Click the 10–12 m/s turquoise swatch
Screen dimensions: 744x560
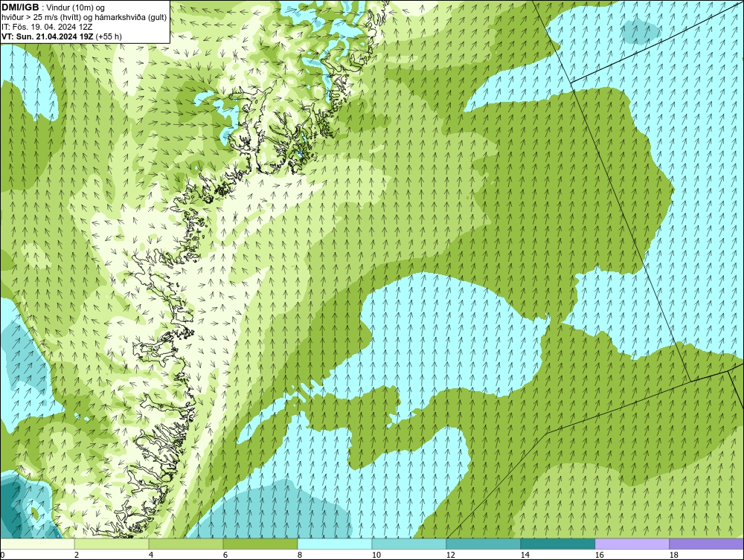(x=409, y=544)
